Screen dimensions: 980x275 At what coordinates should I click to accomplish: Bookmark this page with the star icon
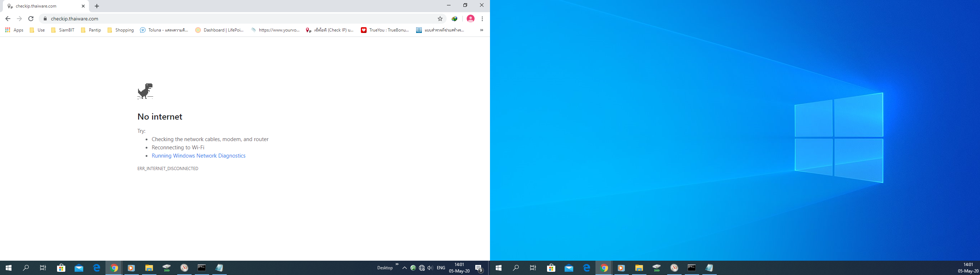[x=440, y=19]
